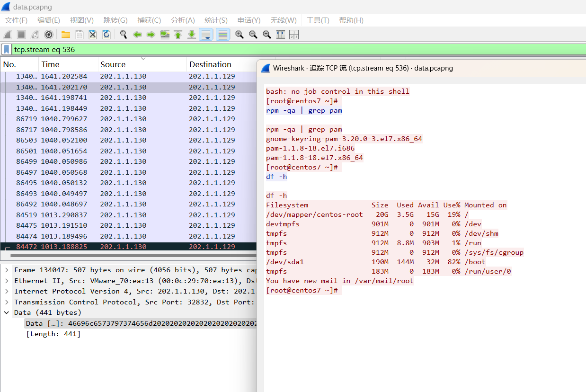Select packet row with time 1641.202584
Screen dimensions: 586x392
point(128,76)
